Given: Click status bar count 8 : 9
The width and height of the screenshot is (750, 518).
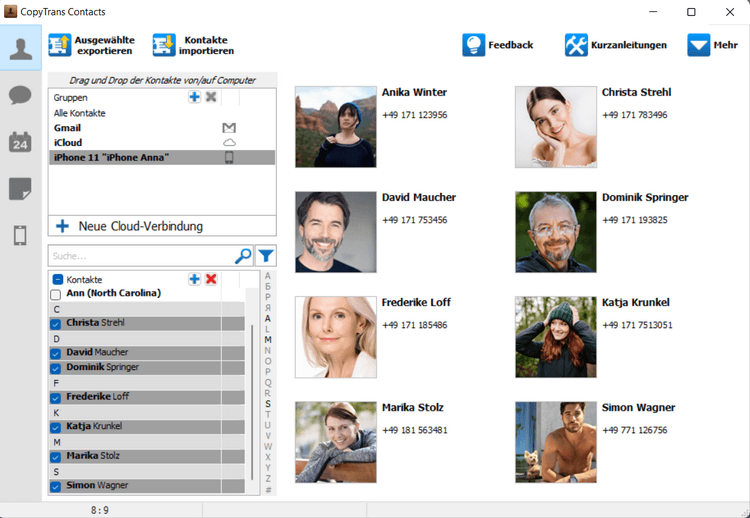Looking at the screenshot, I should click(x=100, y=510).
